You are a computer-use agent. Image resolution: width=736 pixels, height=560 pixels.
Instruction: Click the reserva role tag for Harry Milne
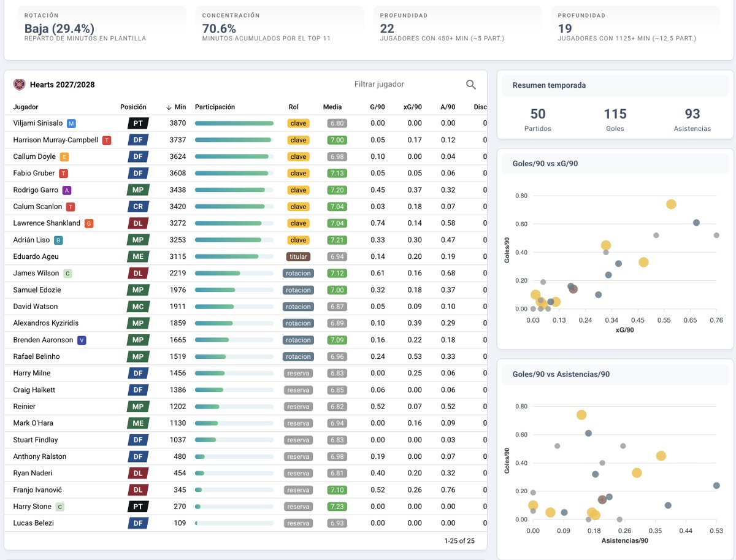coord(298,373)
